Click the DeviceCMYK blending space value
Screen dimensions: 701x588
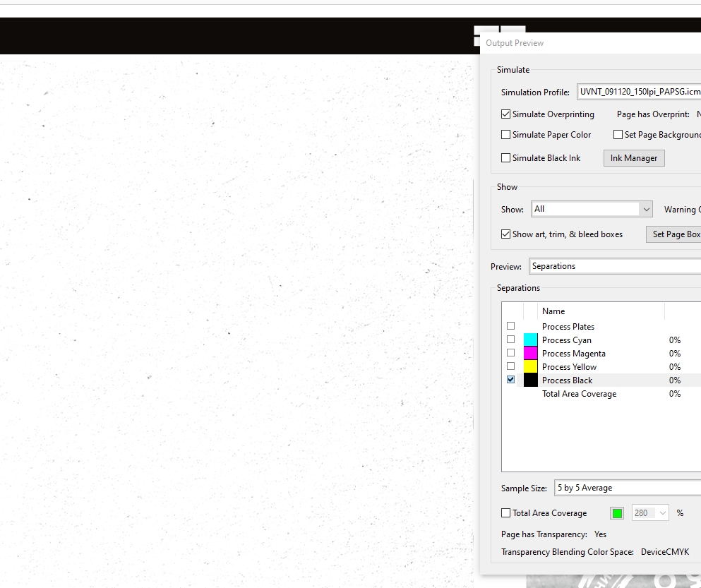pos(665,552)
